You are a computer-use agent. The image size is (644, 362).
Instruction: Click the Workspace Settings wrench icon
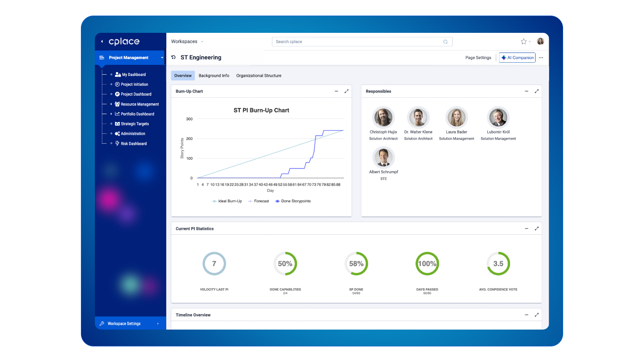102,324
